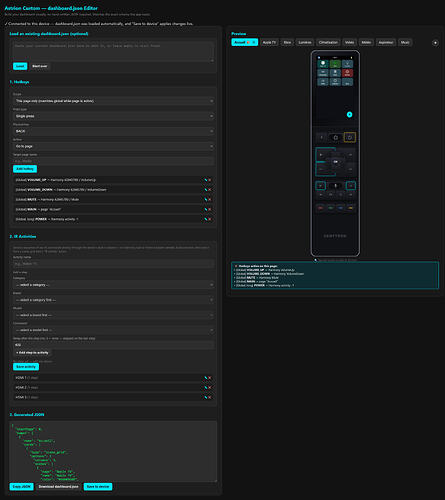
Task: Click the cyan round floating button in preview
Action: click(349, 114)
